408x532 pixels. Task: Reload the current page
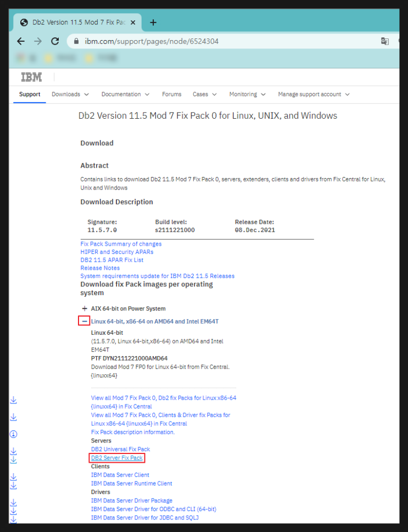pos(55,41)
